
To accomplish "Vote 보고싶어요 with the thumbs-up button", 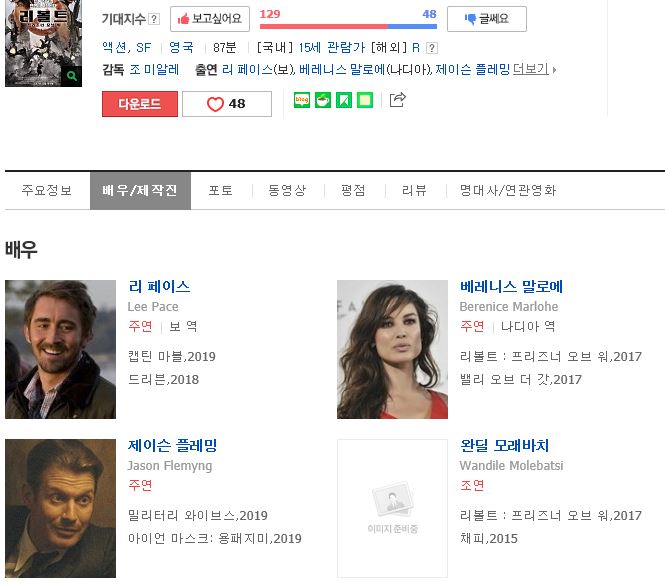I will tap(209, 19).
